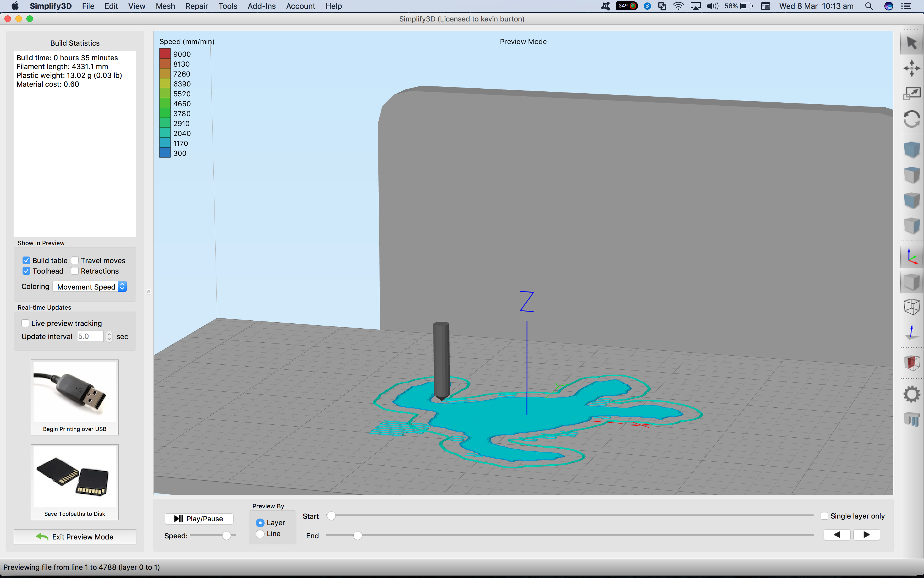
Task: Open process settings gear
Action: 911,394
